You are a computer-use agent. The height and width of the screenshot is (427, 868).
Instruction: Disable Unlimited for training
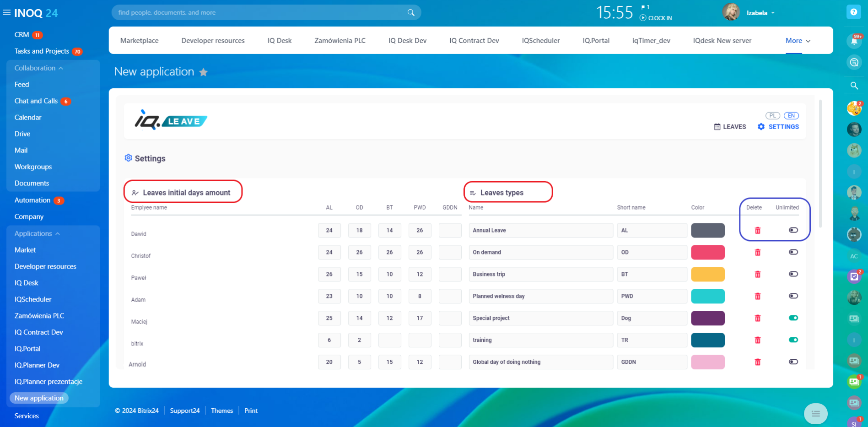[793, 340]
